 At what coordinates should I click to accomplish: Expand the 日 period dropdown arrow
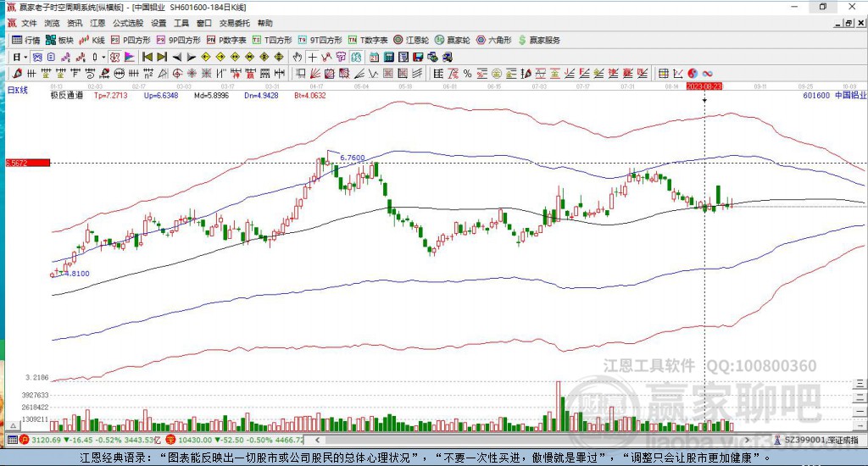[26, 57]
